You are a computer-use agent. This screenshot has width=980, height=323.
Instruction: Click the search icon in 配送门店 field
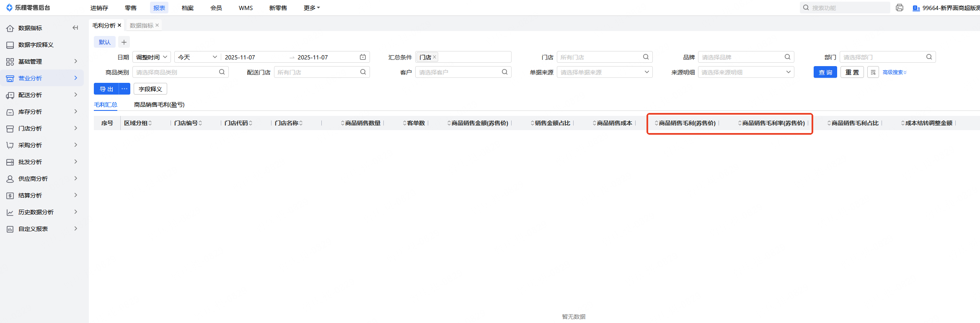[363, 72]
